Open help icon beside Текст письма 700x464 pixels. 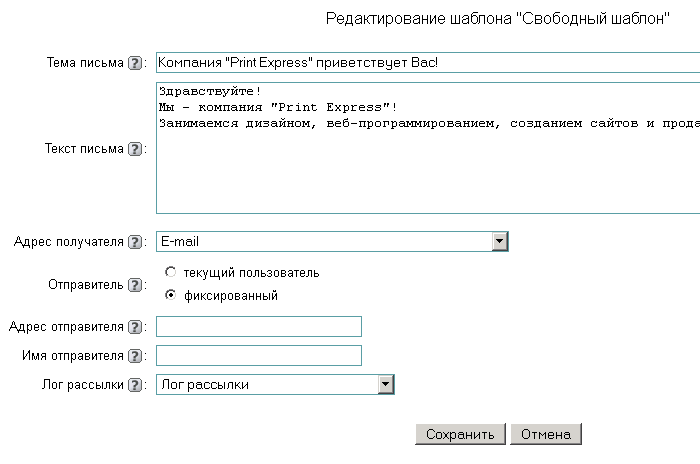pos(135,149)
